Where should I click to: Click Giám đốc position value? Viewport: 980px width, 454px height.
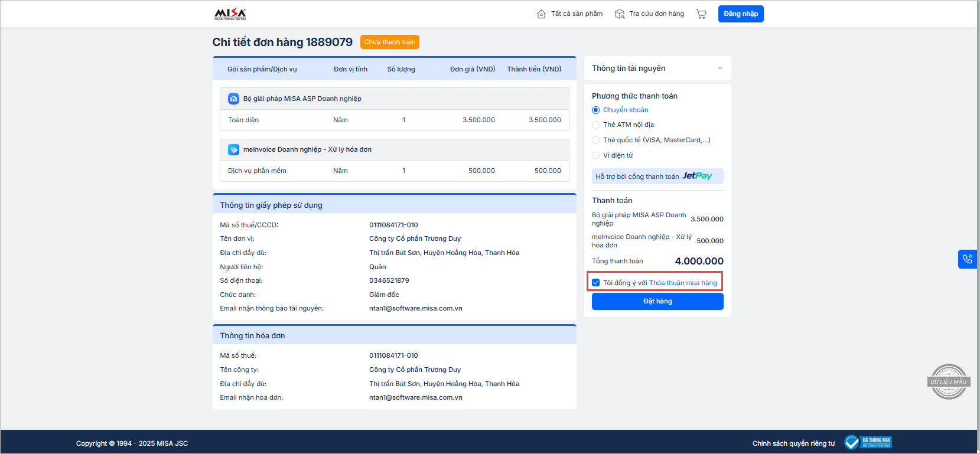tap(384, 295)
